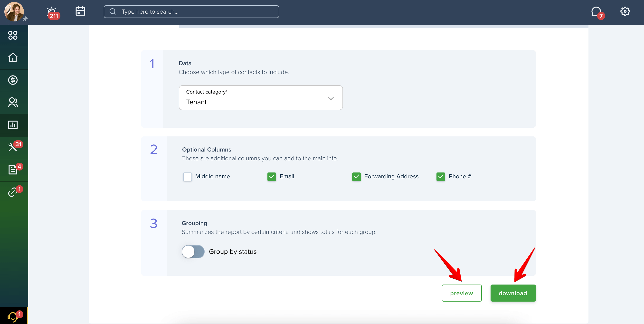Click the green download button
Screen dimensions: 644x324
pyautogui.click(x=513, y=293)
